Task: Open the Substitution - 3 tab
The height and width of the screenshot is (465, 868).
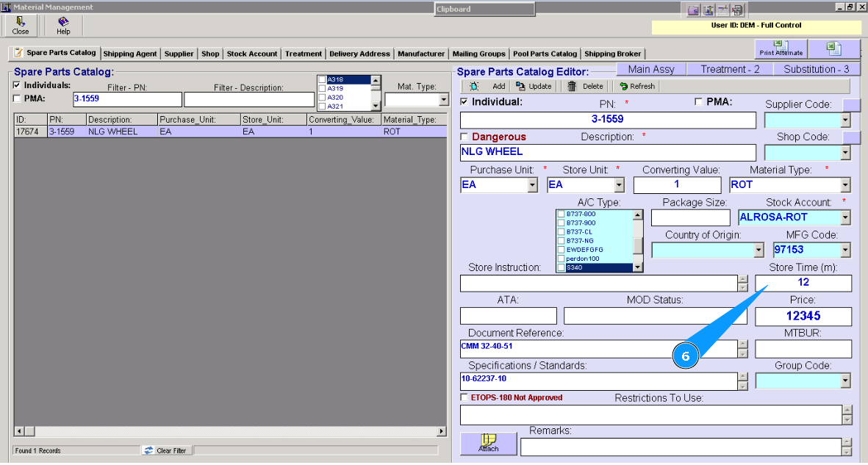Action: pyautogui.click(x=816, y=69)
